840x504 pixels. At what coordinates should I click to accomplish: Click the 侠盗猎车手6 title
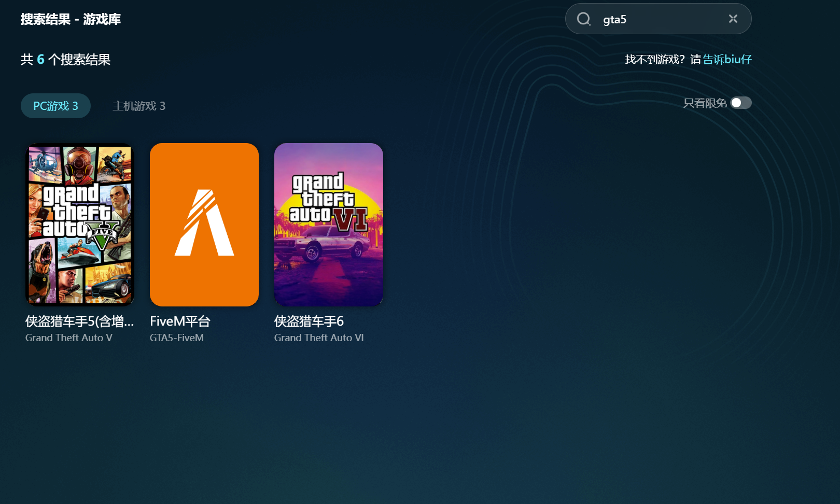coord(309,321)
